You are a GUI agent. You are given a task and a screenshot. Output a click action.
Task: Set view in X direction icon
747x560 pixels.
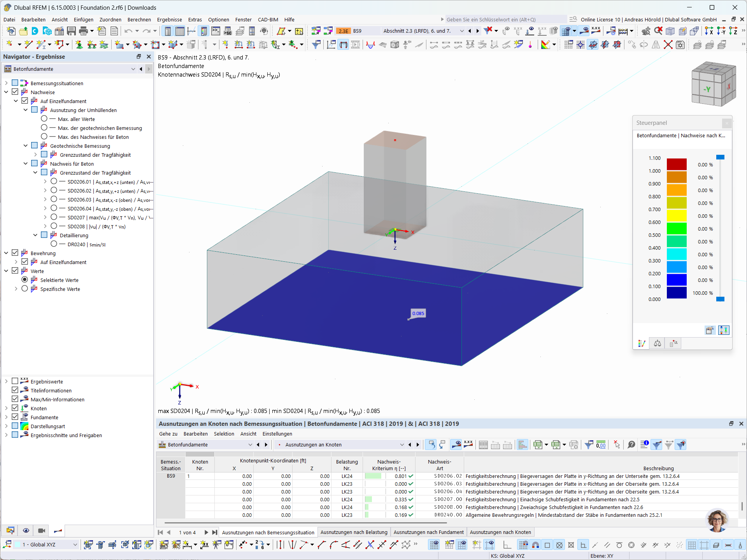click(709, 31)
